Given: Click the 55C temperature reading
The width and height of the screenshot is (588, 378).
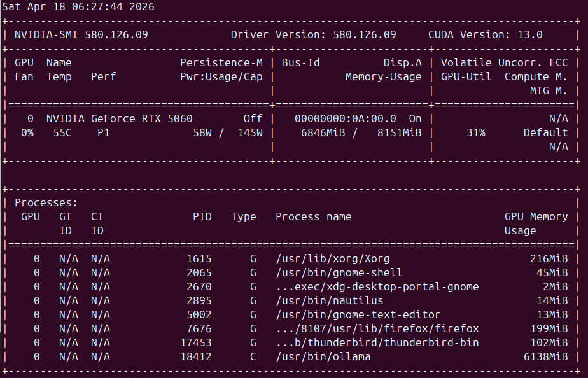Looking at the screenshot, I should [62, 132].
